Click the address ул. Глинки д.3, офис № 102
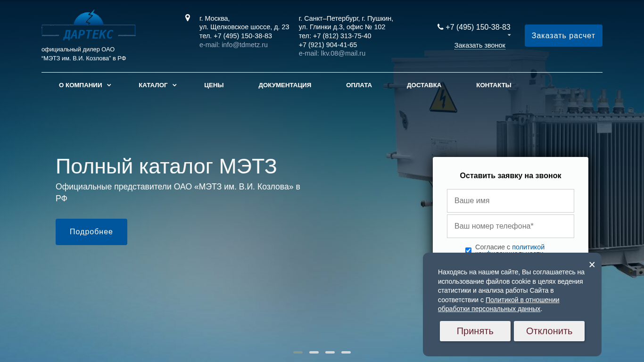Image resolution: width=644 pixels, height=362 pixels. click(342, 27)
